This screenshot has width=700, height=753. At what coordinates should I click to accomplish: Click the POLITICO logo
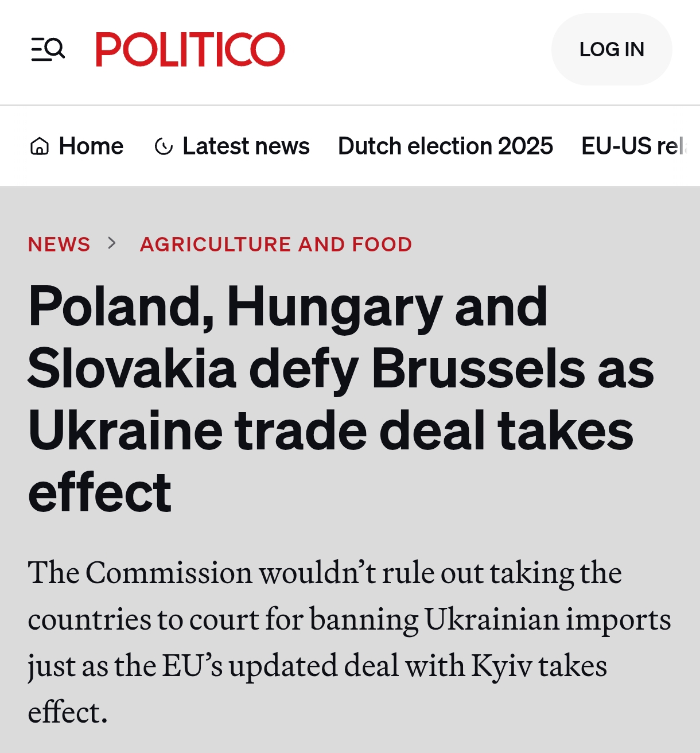(x=190, y=49)
